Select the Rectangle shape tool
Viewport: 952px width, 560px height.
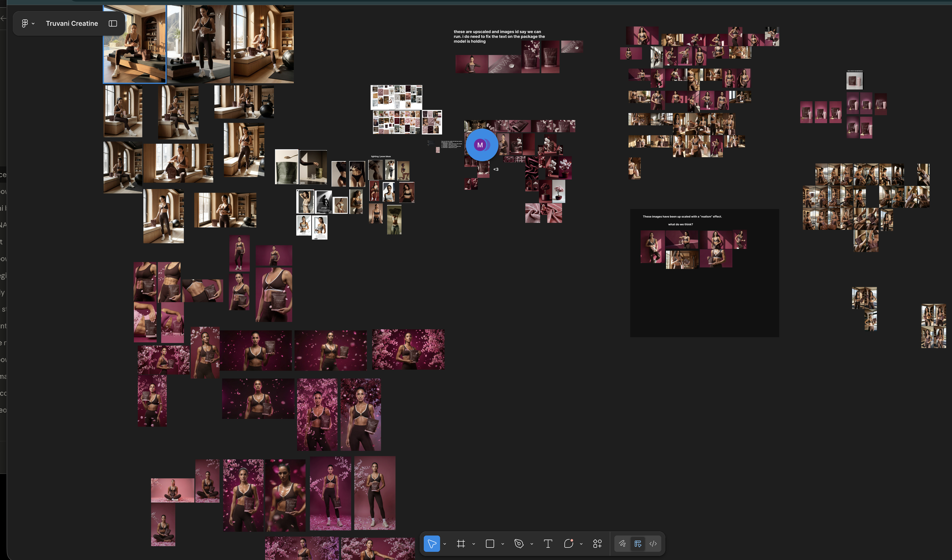(x=490, y=544)
